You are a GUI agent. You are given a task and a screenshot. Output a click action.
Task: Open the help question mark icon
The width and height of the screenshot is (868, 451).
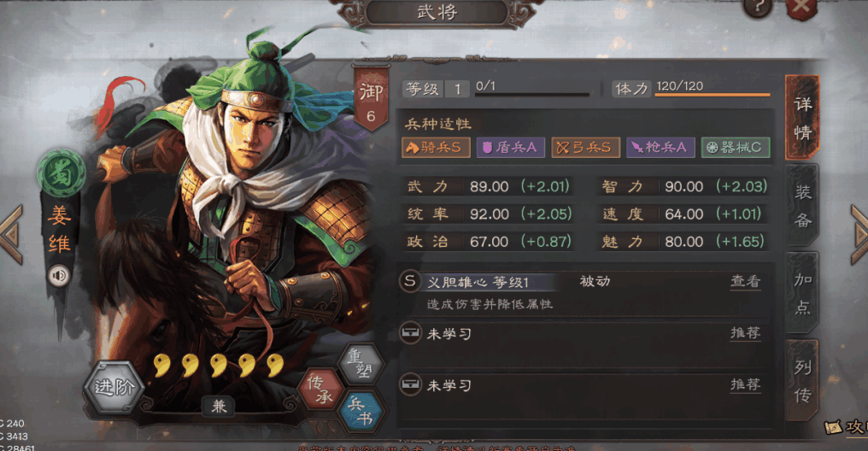(758, 9)
